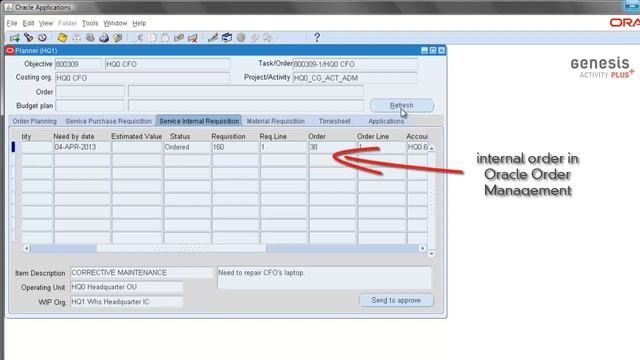Click the Project/Activity field HQ0_CG_ACT_ADM
Image resolution: width=640 pixels, height=360 pixels.
tap(355, 78)
